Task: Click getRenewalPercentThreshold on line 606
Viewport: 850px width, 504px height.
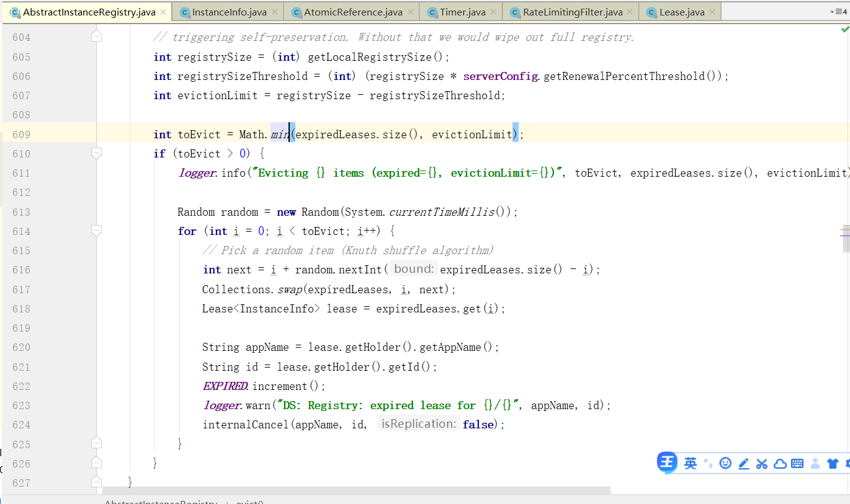Action: pyautogui.click(x=624, y=76)
